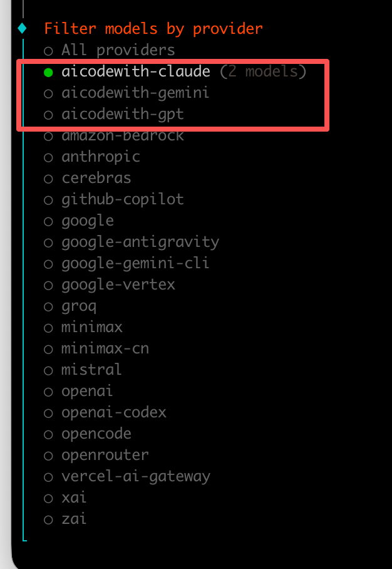Image resolution: width=392 pixels, height=569 pixels.
Task: Select cerebras as provider filter
Action: [x=96, y=178]
